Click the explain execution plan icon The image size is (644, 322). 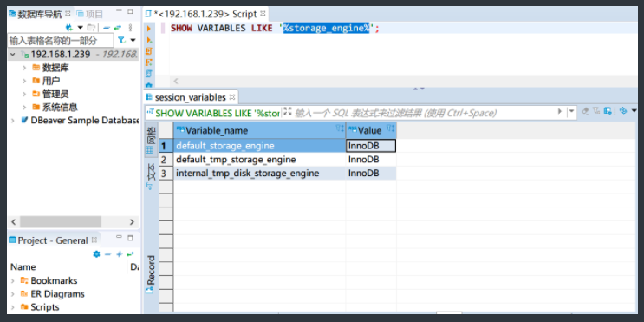(x=149, y=74)
